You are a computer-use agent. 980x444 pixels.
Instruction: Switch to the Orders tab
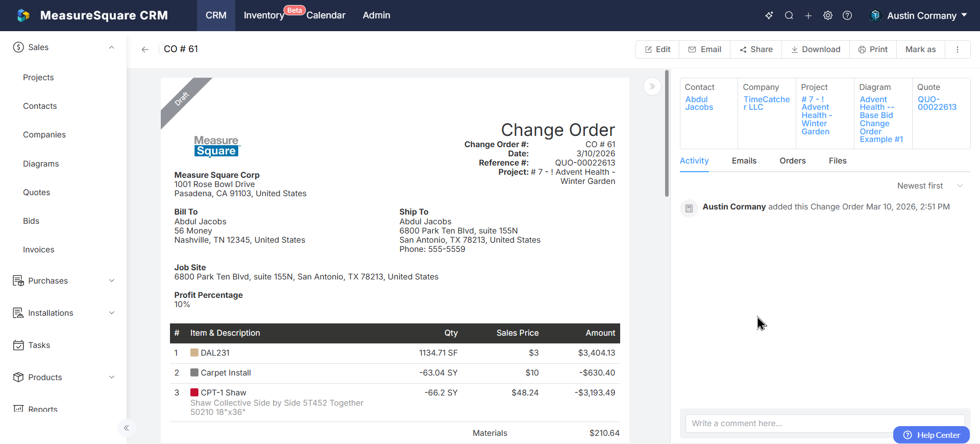click(x=793, y=161)
